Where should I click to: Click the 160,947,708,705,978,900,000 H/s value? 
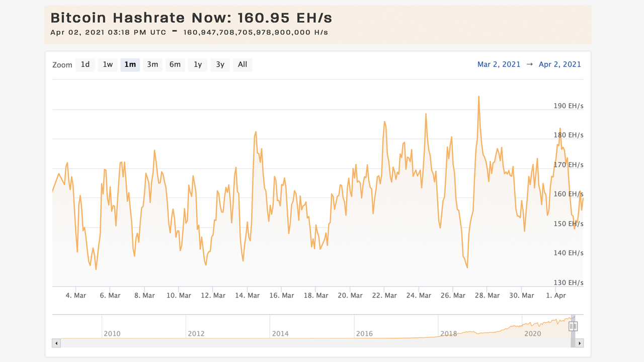(256, 32)
